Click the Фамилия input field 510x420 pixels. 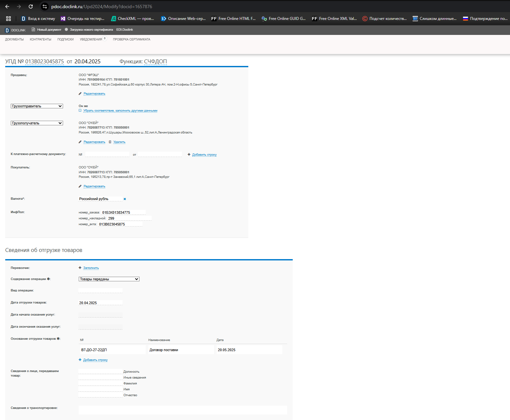point(100,383)
